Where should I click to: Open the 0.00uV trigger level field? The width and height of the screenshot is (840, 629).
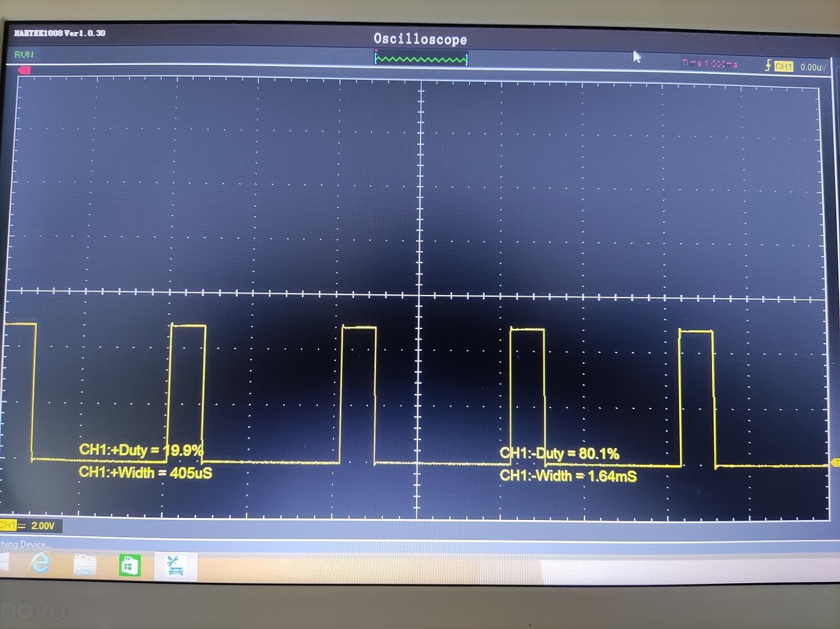[814, 66]
